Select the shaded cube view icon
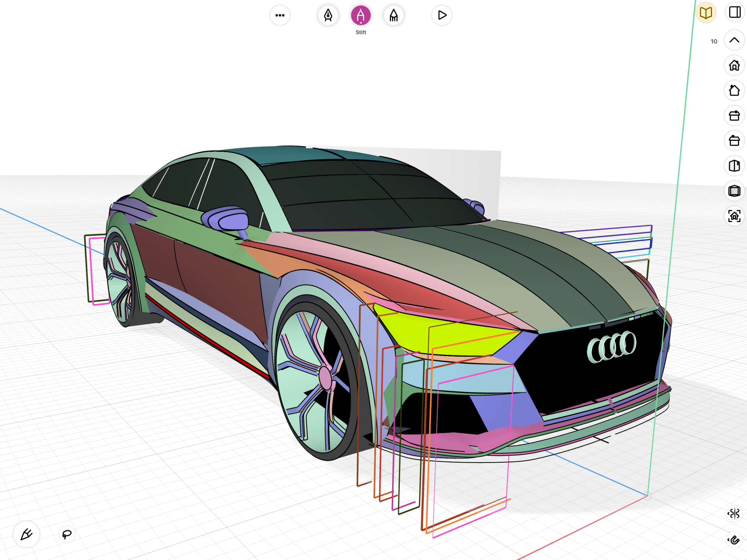747x560 pixels. [x=734, y=191]
